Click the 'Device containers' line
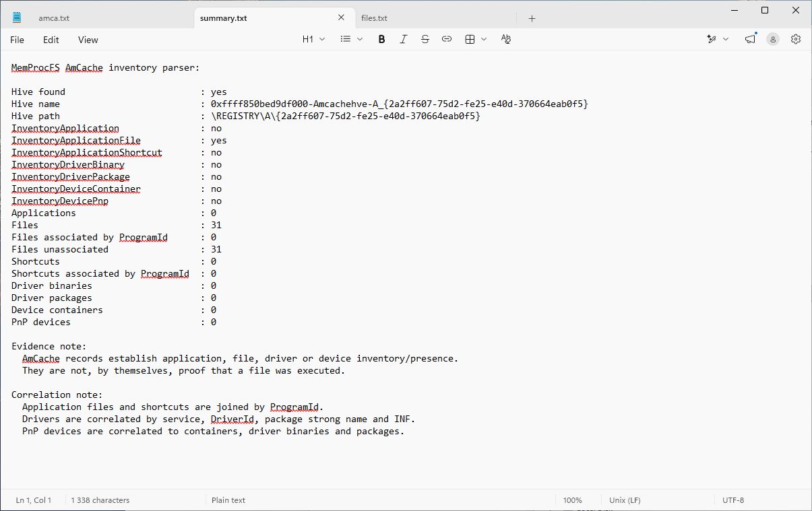The height and width of the screenshot is (511, 812). click(x=114, y=310)
